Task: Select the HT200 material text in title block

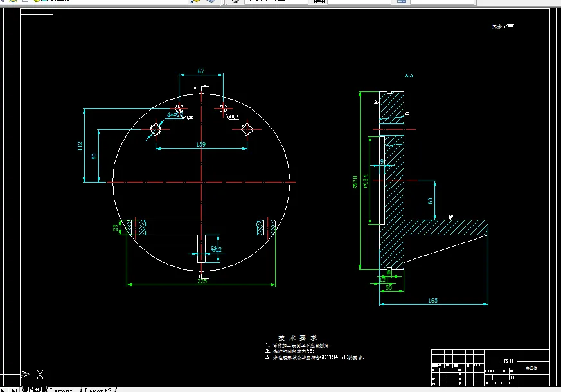Action: pyautogui.click(x=506, y=361)
